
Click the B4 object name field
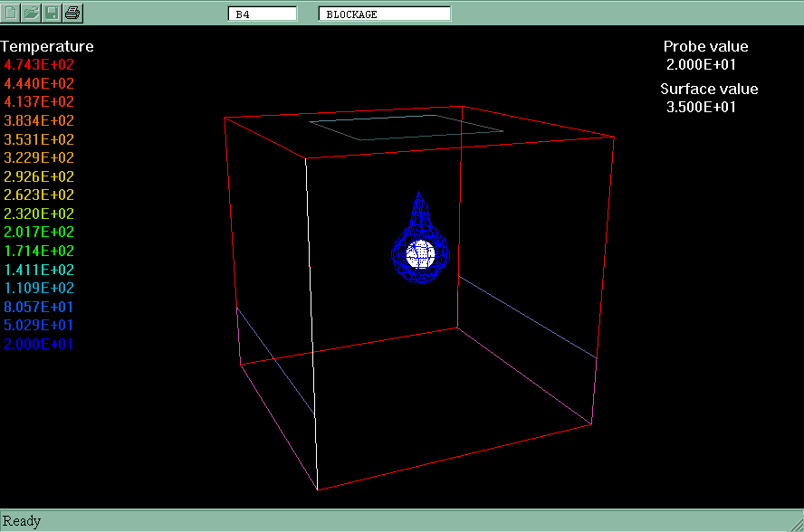[x=263, y=14]
